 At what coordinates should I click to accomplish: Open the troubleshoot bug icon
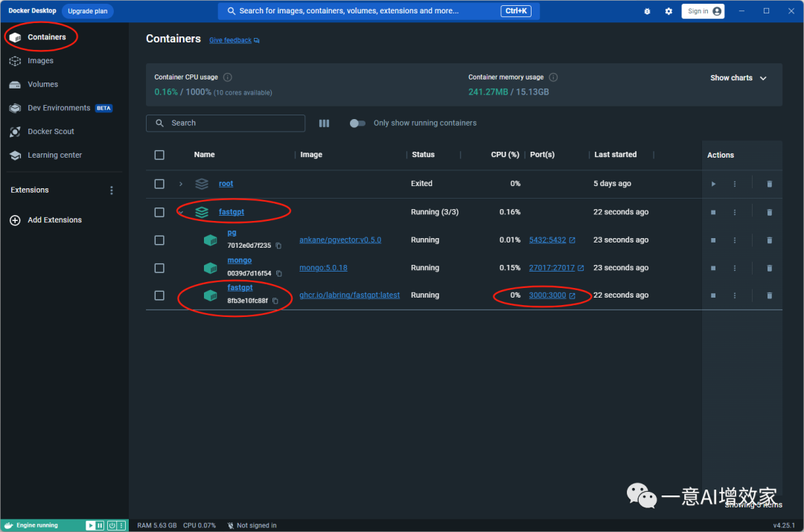pos(647,11)
